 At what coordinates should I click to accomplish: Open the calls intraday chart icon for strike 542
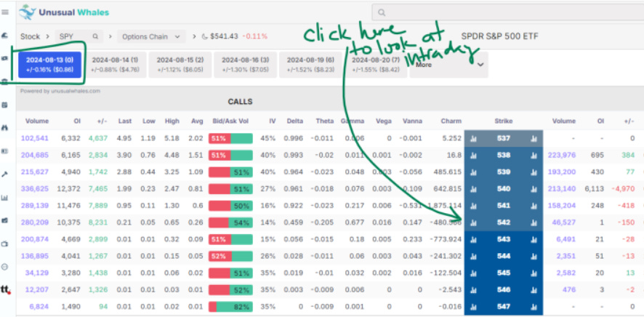tap(473, 223)
